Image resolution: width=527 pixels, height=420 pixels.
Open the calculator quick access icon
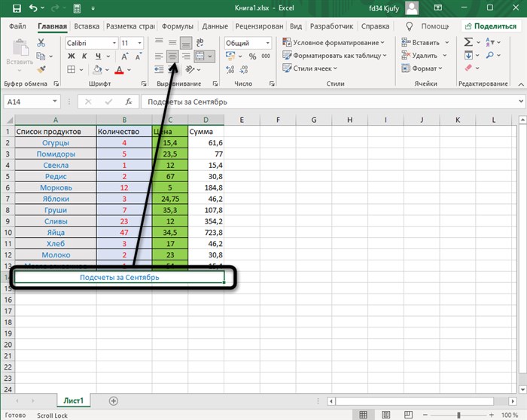[x=77, y=8]
